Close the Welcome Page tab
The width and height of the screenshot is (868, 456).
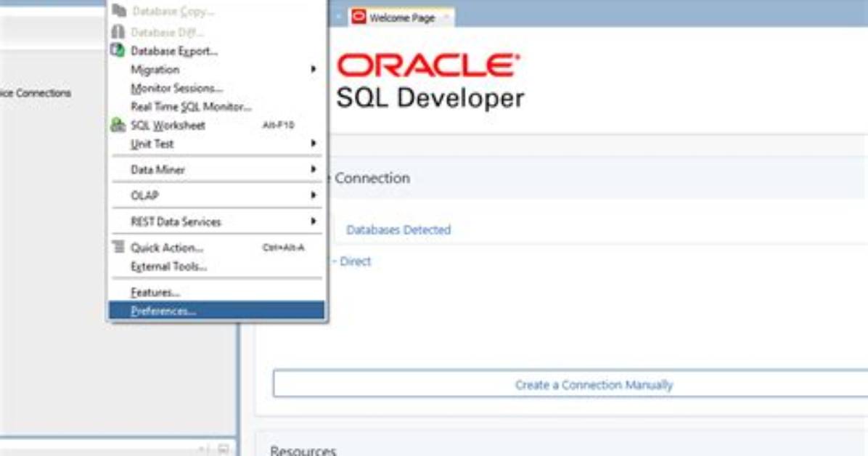(446, 17)
